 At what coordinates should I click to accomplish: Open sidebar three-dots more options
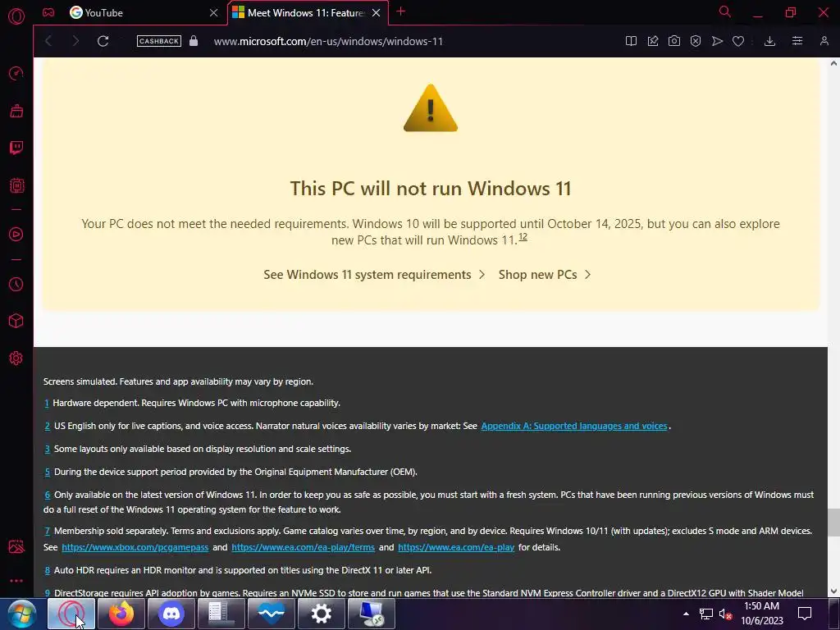(x=16, y=581)
